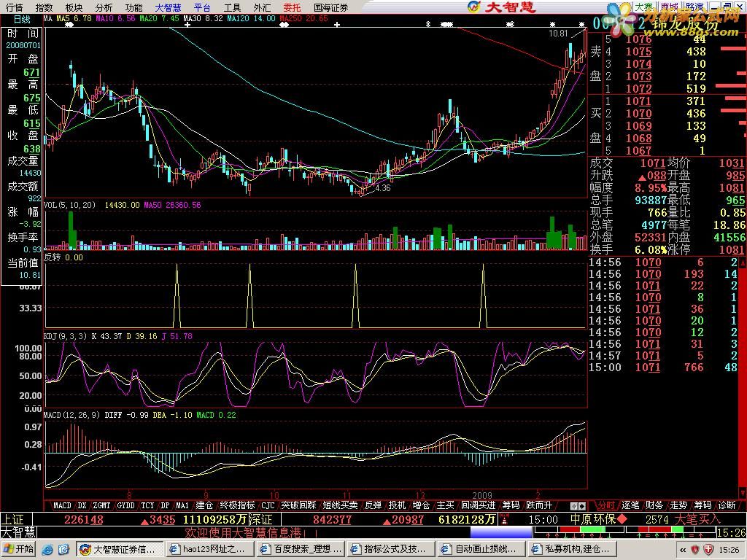Open the 国海证券 menu
Viewport: 747px width, 560px height.
[331, 7]
